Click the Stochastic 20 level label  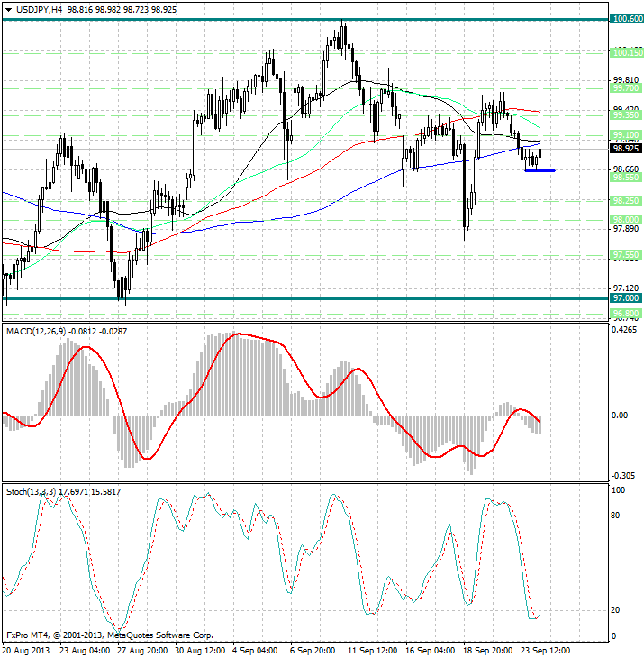(x=615, y=610)
